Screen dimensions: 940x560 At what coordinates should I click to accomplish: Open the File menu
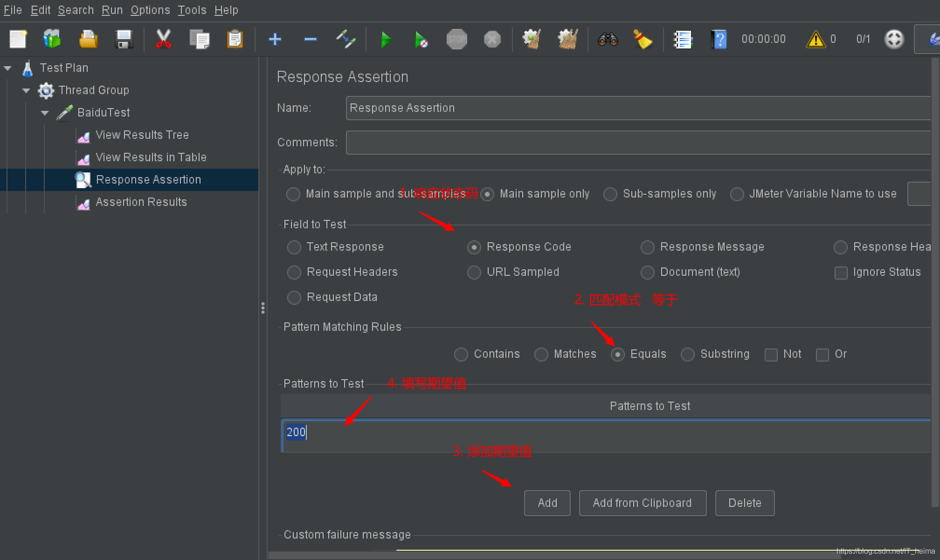pos(13,10)
